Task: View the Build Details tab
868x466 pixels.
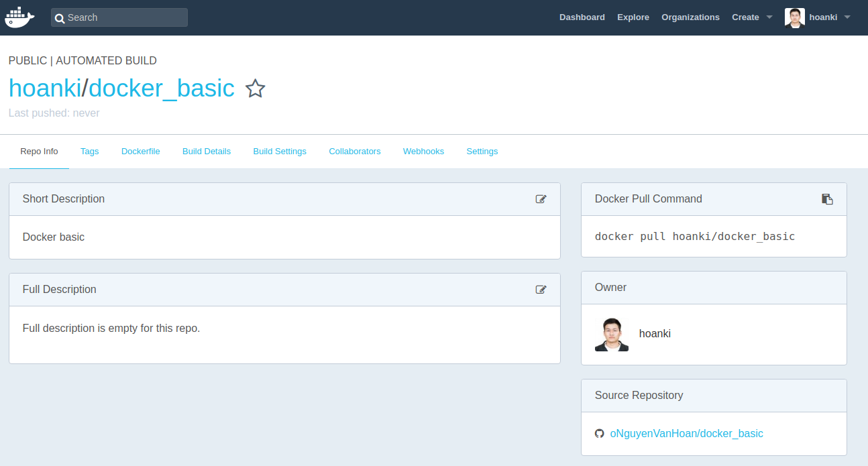Action: pos(207,152)
